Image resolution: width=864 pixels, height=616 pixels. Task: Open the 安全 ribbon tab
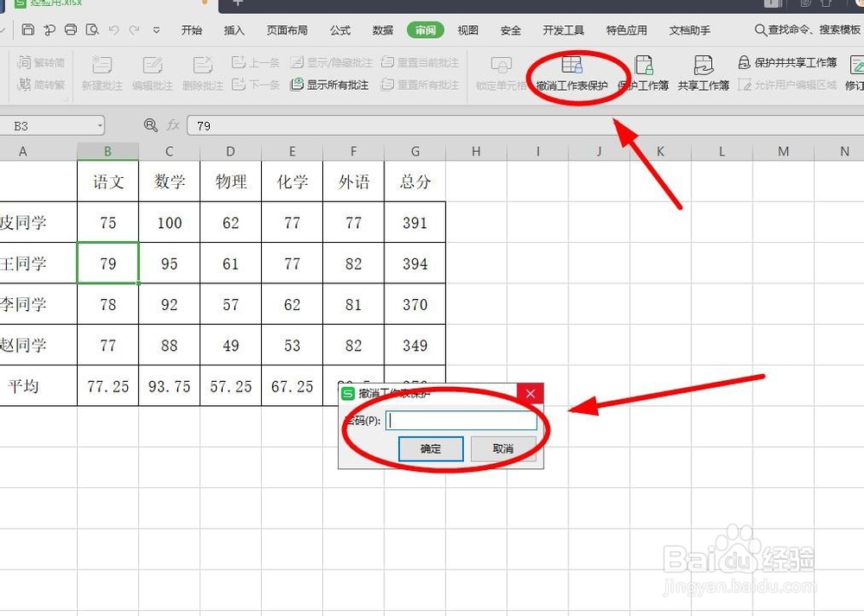click(x=511, y=30)
